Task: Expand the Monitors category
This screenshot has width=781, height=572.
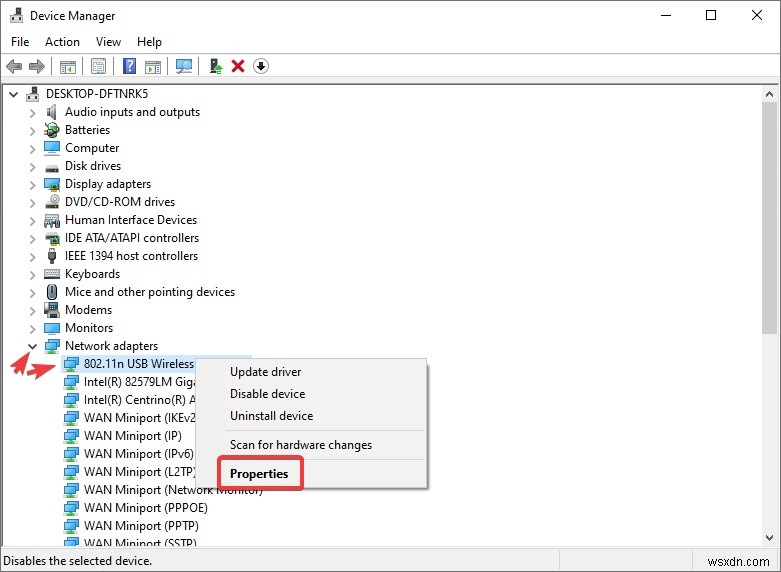Action: pos(32,329)
